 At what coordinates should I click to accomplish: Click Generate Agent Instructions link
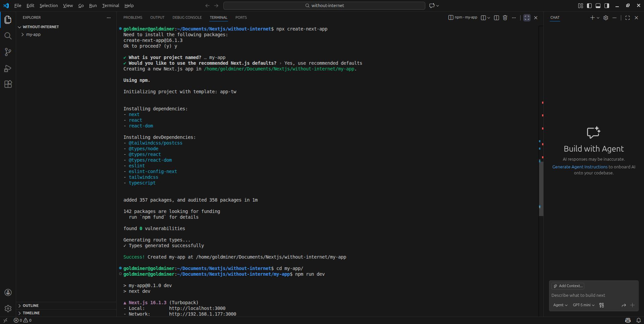(x=580, y=167)
